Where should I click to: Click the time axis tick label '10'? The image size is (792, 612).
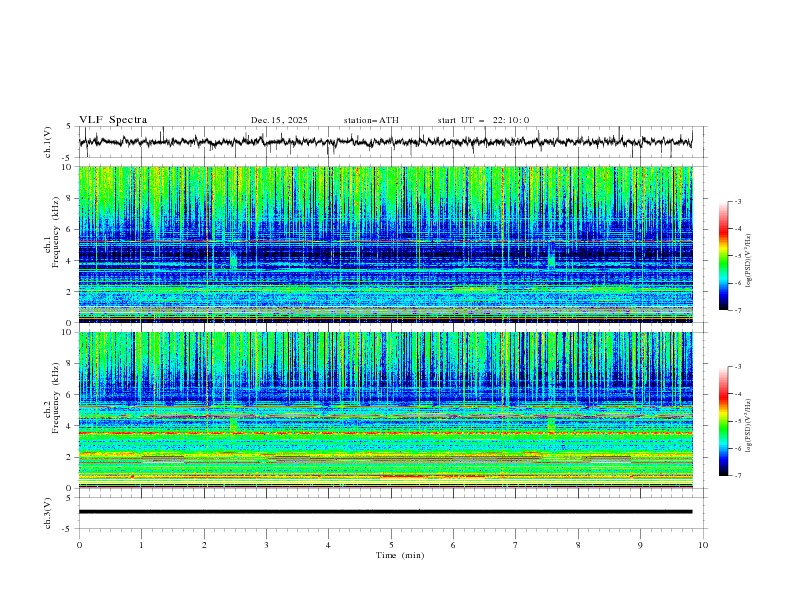[x=703, y=545]
